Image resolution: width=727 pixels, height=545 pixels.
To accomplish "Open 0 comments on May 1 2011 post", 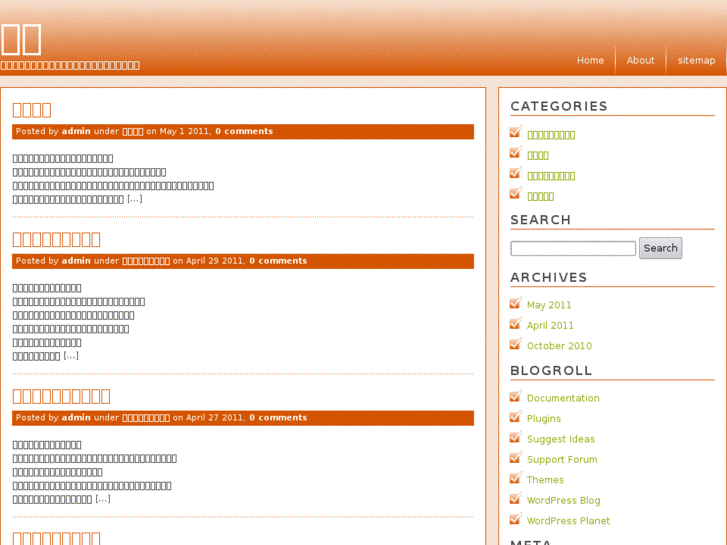I will [244, 131].
